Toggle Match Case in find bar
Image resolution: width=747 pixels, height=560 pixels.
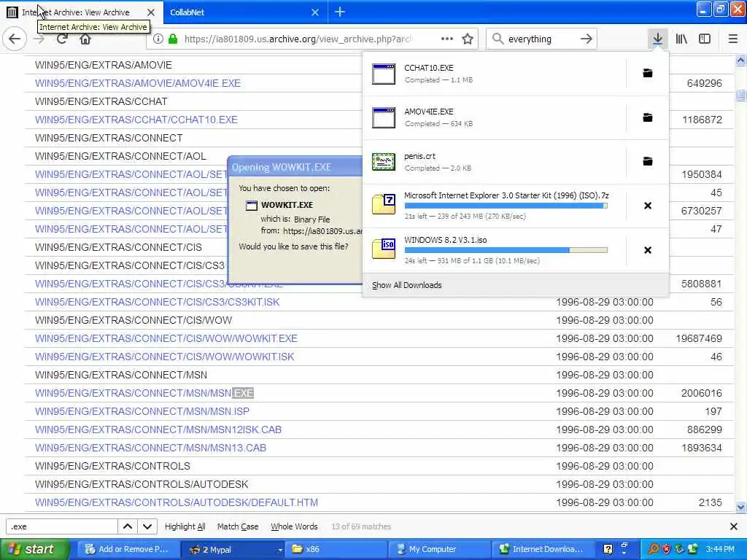pos(238,526)
